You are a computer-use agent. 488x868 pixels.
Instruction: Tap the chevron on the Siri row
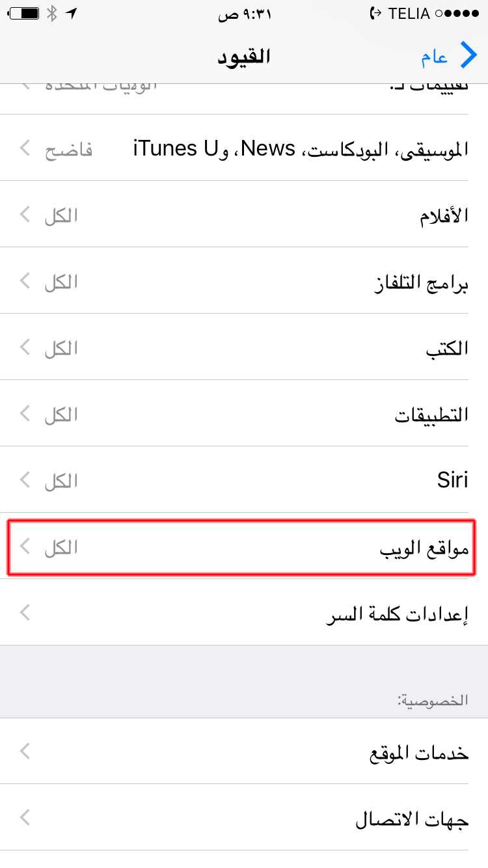coord(25,480)
